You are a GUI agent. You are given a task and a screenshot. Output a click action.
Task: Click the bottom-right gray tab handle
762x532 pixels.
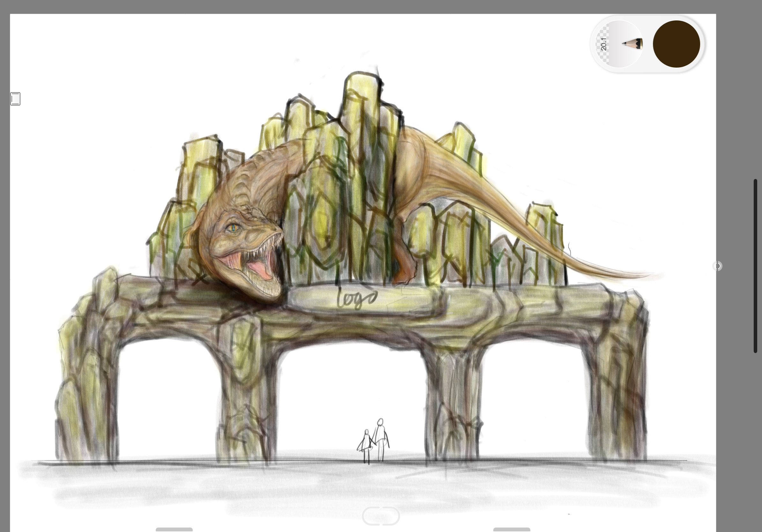tap(512, 529)
